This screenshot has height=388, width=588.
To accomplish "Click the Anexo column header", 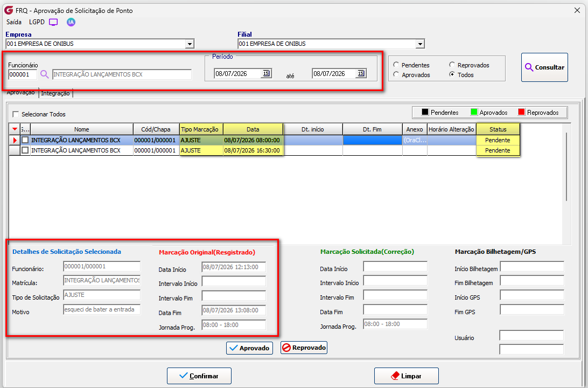I will click(415, 129).
